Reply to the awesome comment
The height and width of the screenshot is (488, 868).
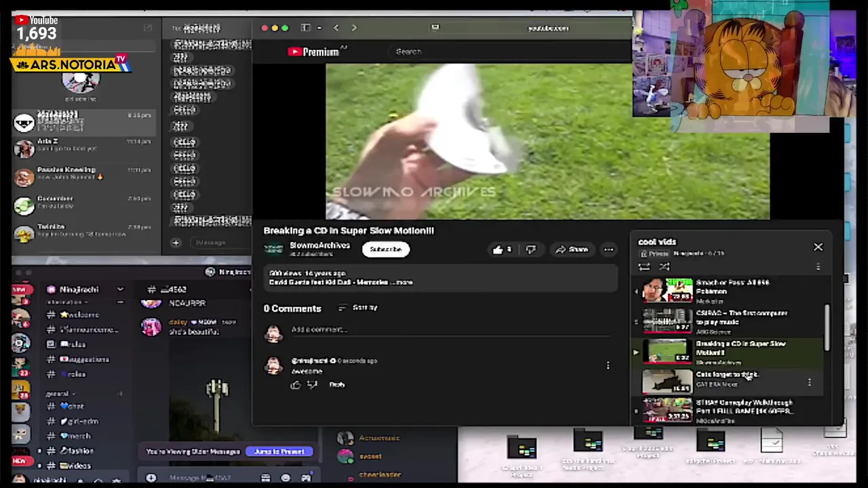337,384
